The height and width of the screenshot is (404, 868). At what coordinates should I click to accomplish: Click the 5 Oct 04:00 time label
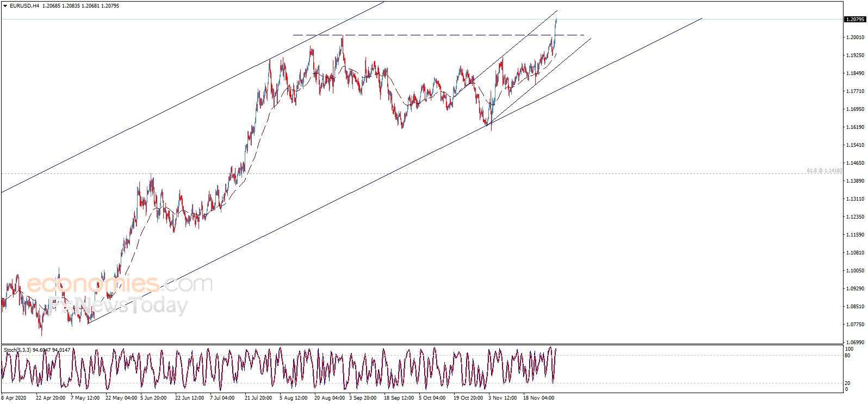pos(432,398)
